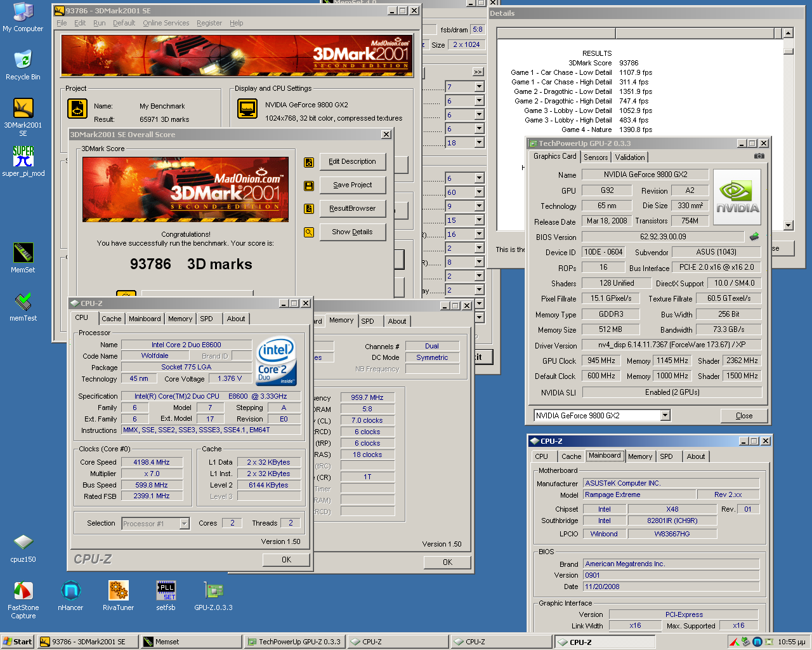Select the super_pi_mod desktop shortcut
The width and height of the screenshot is (812, 650).
[23, 157]
